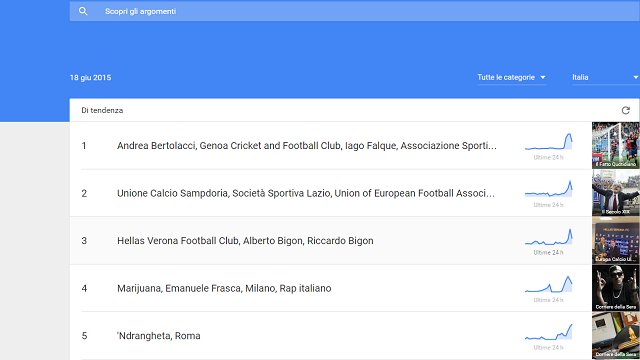Open the Andrea Bertolacci trending topic
The height and width of the screenshot is (360, 640).
pos(307,146)
